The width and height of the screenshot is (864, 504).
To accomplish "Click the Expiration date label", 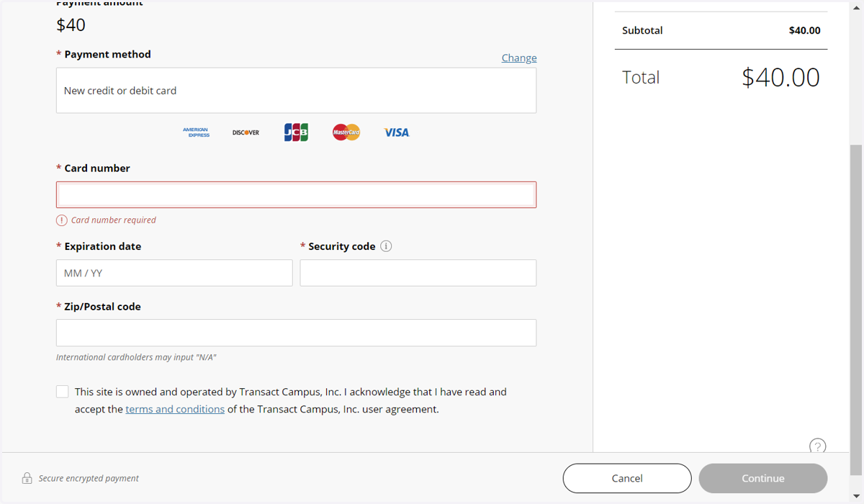I will pos(103,246).
